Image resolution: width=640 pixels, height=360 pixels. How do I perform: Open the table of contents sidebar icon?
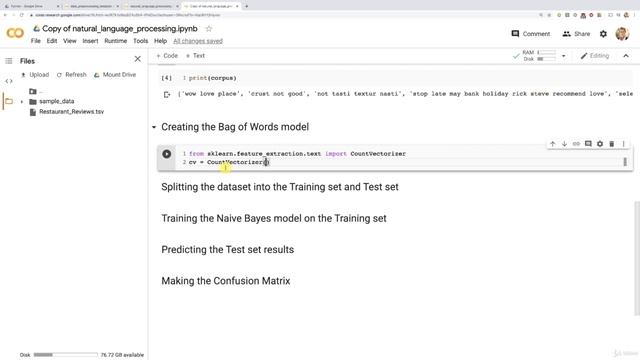click(x=9, y=61)
